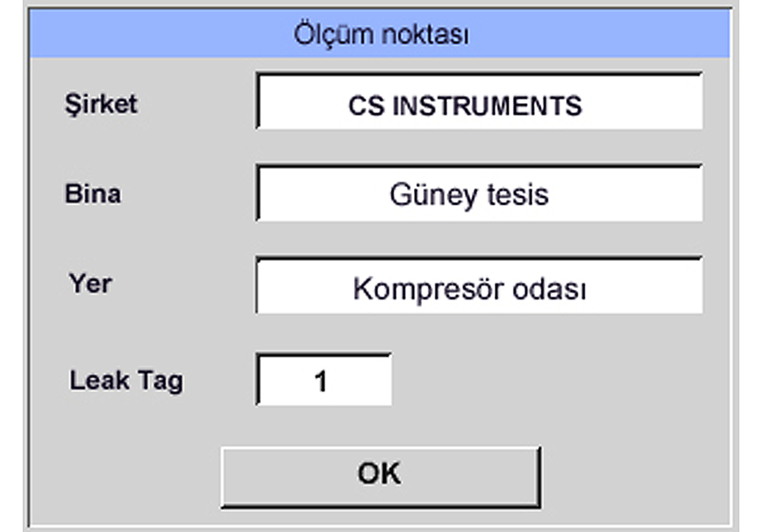Click the word Güney in Bina field
Viewport: 760px width, 532px height.
coord(434,195)
